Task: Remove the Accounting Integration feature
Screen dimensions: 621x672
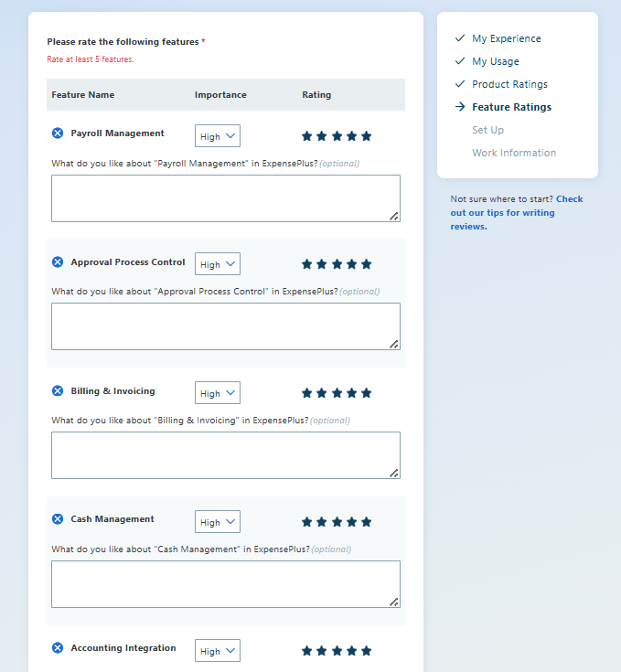Action: tap(58, 647)
